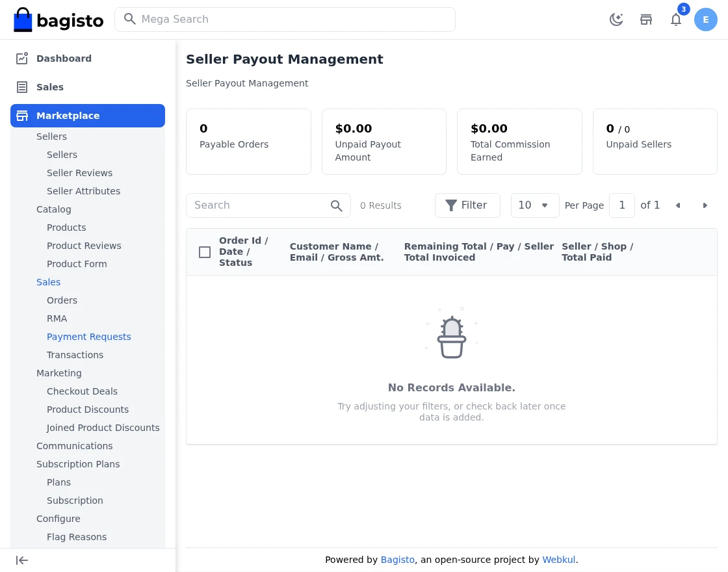Open Seller Attributes
The width and height of the screenshot is (728, 572).
(x=83, y=191)
